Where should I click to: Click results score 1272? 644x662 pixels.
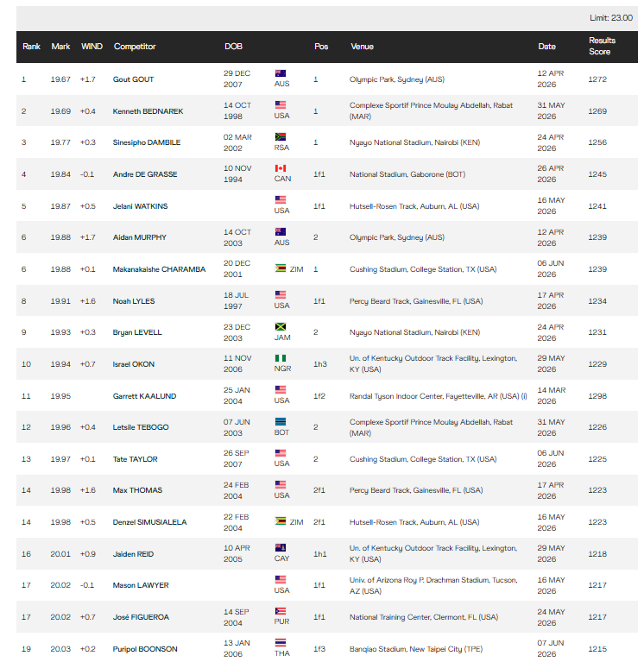coord(597,79)
